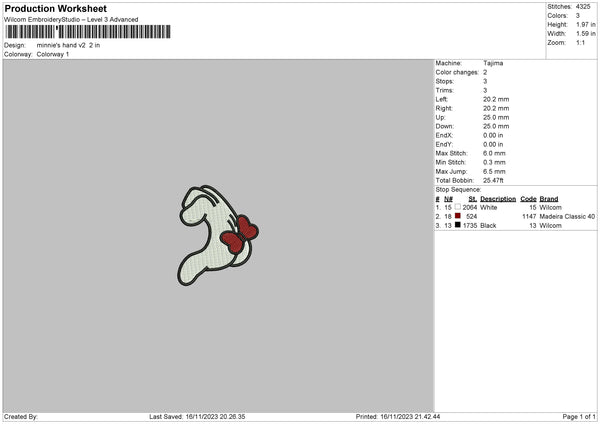The height and width of the screenshot is (424, 600).
Task: Click the 'Black' description in row 3
Action: point(488,226)
